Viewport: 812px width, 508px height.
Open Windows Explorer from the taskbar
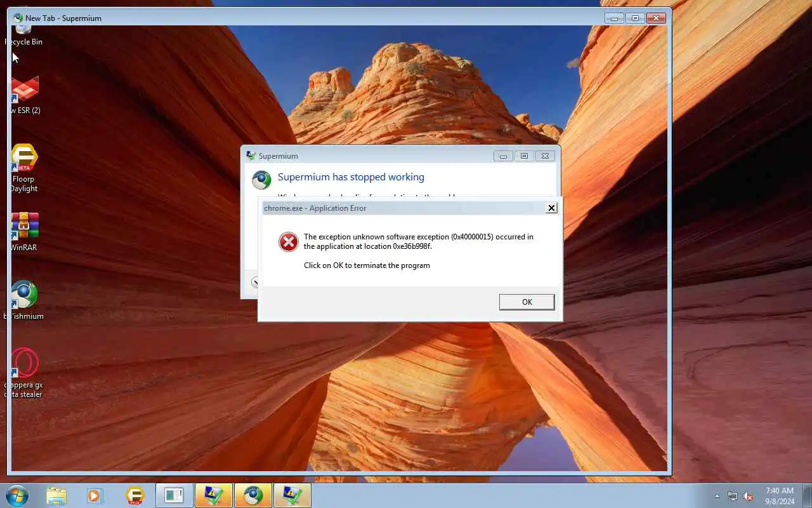(56, 495)
